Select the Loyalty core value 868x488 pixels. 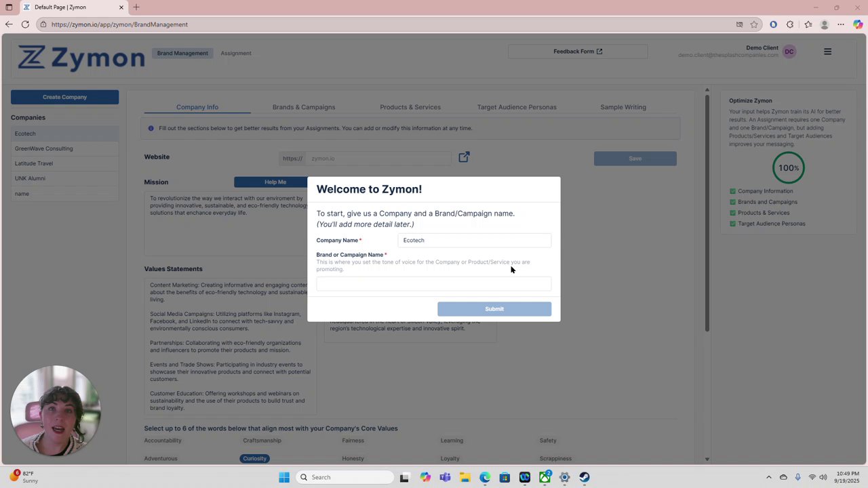[x=450, y=459]
